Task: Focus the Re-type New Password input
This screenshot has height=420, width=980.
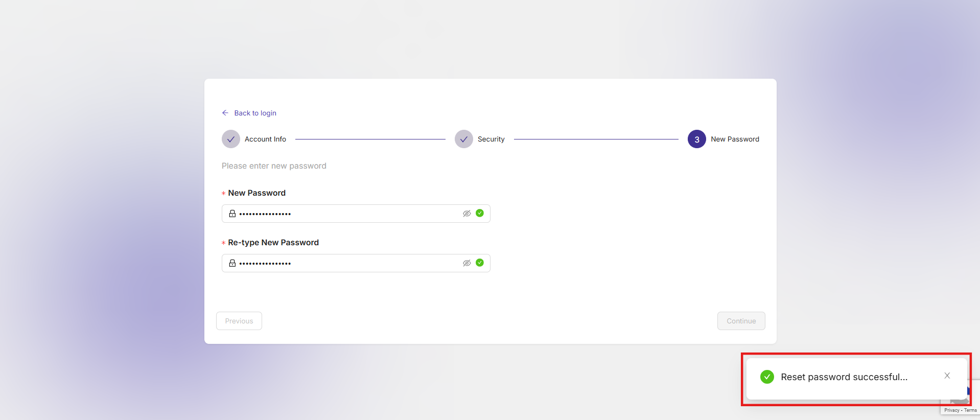Action: tap(347, 263)
